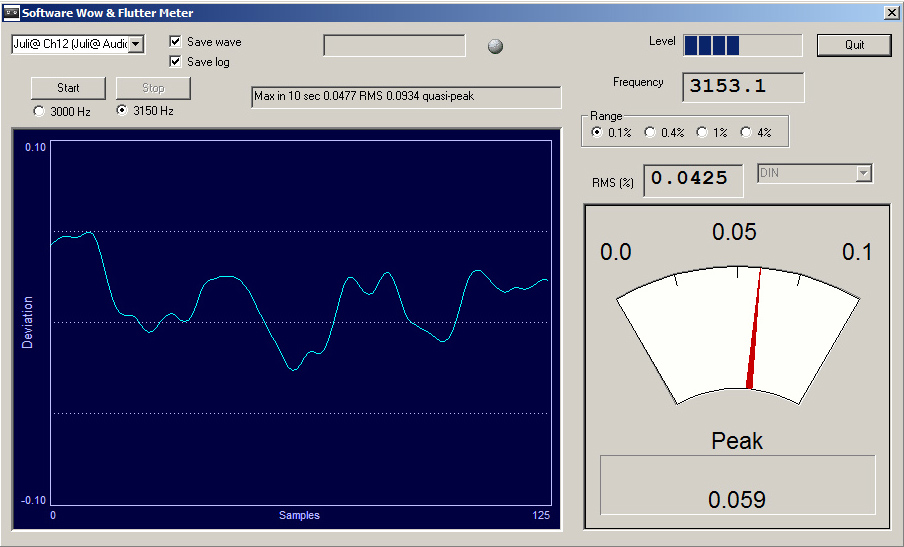Select the 3000 Hz radio button
The height and width of the screenshot is (547, 904).
point(40,111)
